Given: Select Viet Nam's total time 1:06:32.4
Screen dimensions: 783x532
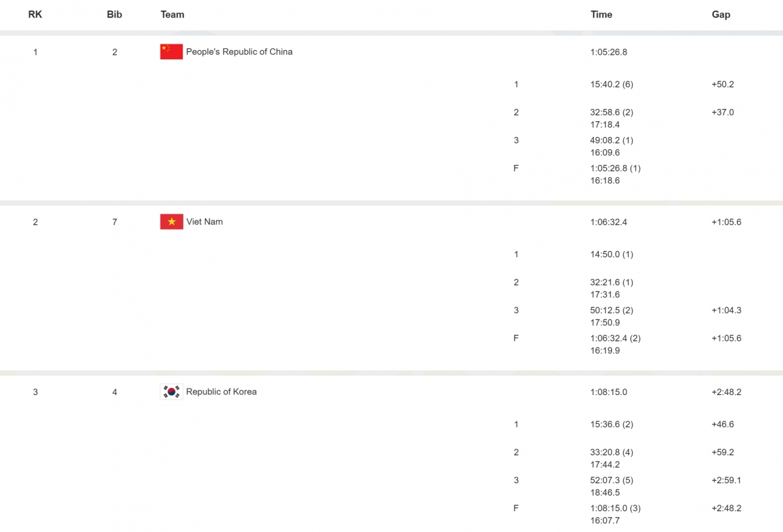Looking at the screenshot, I should tap(609, 222).
